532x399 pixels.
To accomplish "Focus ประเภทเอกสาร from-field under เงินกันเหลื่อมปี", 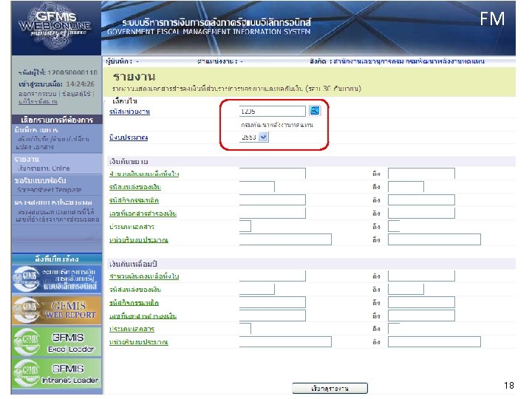I will pyautogui.click(x=245, y=328).
